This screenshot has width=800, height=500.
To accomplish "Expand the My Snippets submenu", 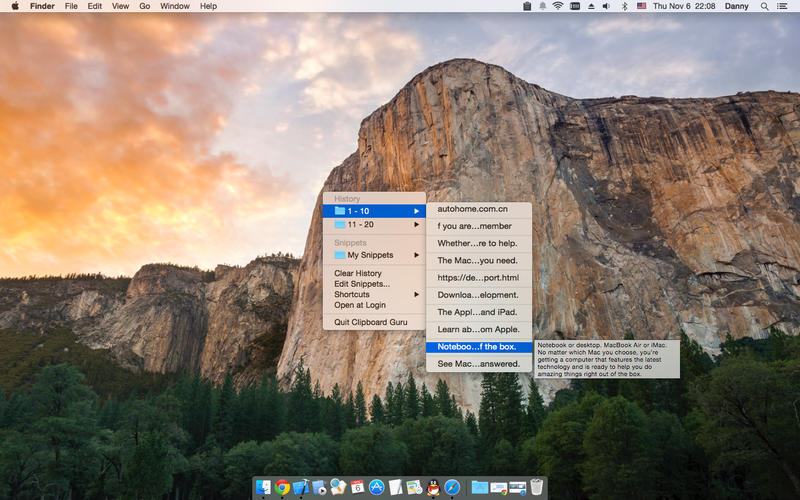I will (374, 255).
